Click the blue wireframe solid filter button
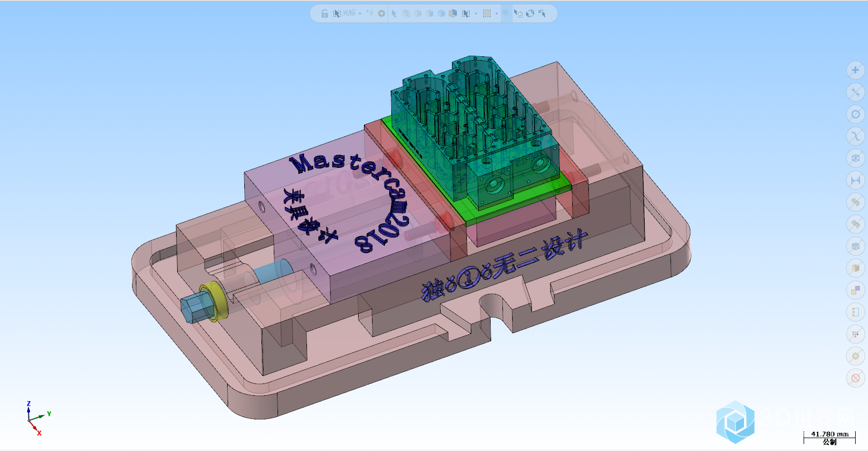Image resolution: width=868 pixels, height=451 pixels. (x=856, y=246)
